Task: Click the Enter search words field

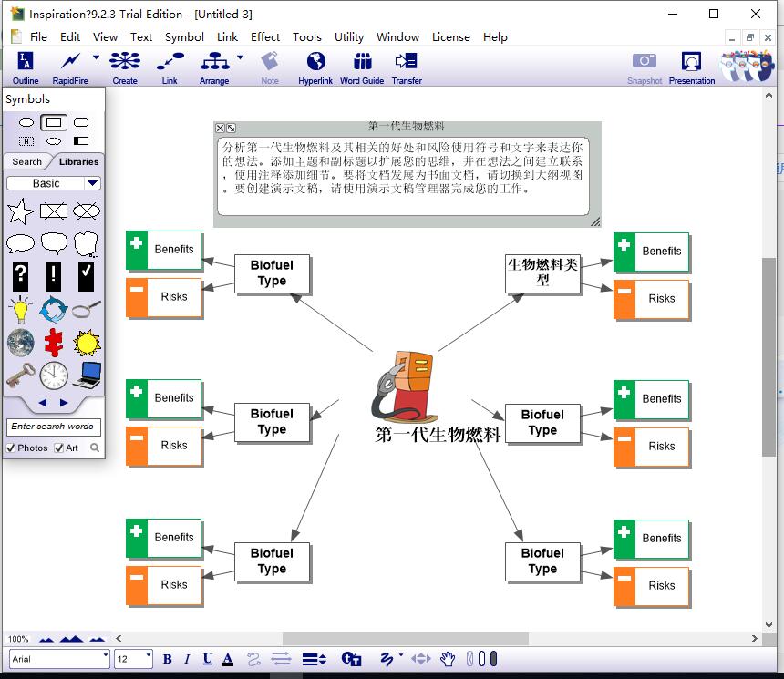Action: (x=53, y=427)
